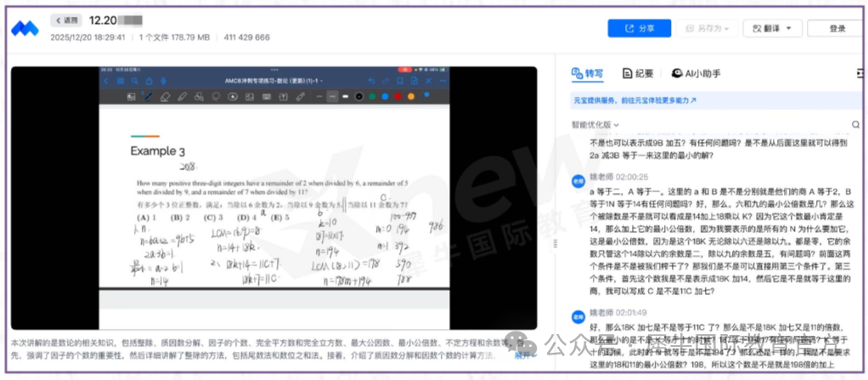Pick the orange pen color

tap(411, 96)
